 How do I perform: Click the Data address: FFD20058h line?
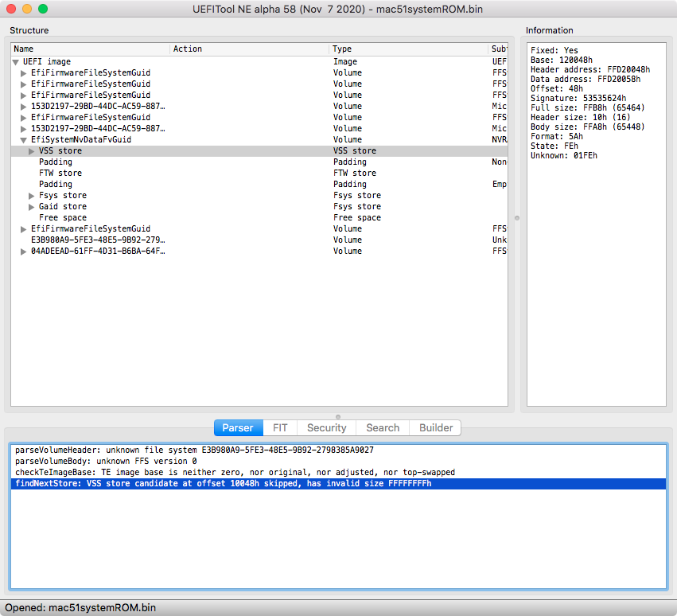[x=586, y=80]
